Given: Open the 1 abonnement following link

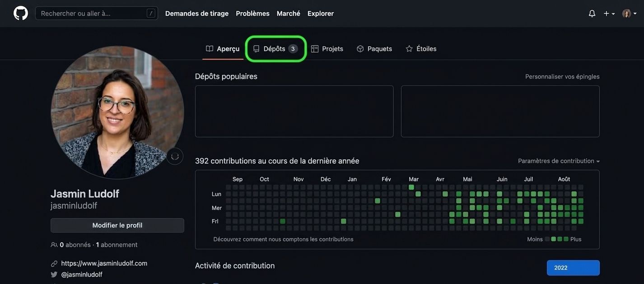Looking at the screenshot, I should point(117,245).
